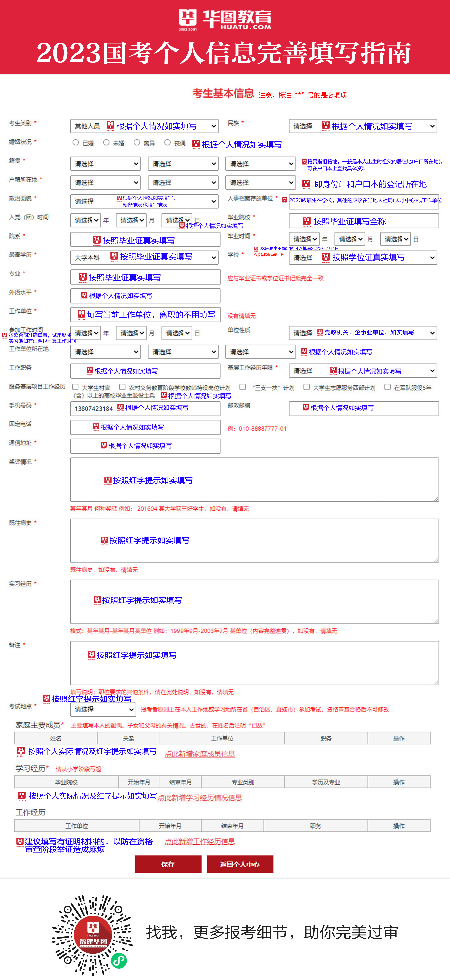Screen dimensions: 450x980
Task: Click the 毕业院校 input field
Action: pyautogui.click(x=364, y=221)
